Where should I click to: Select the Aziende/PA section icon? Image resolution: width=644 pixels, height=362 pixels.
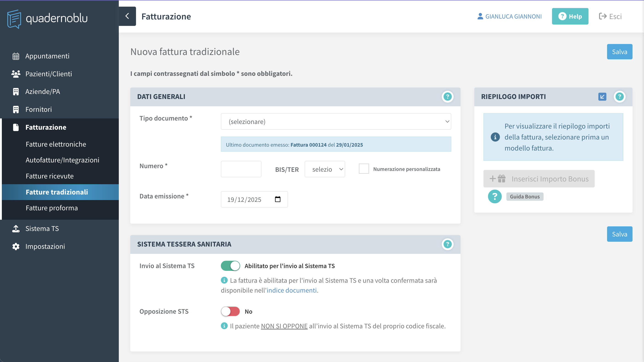point(16,91)
